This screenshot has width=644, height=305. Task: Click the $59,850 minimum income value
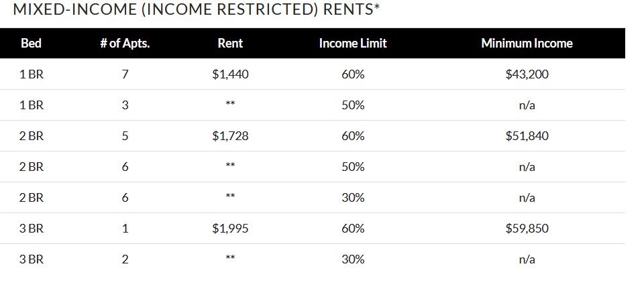[x=527, y=229]
